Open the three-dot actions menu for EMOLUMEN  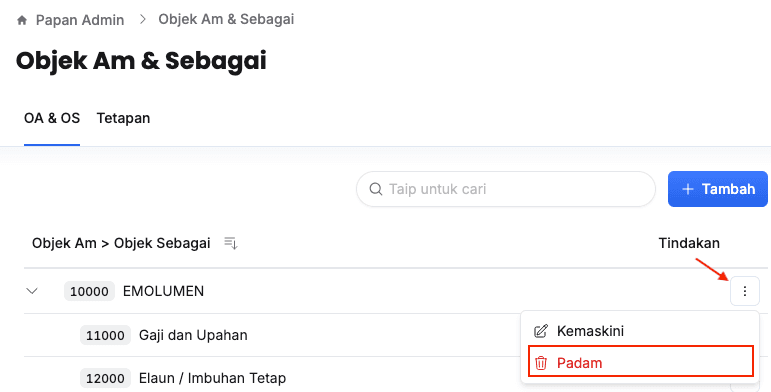click(744, 291)
